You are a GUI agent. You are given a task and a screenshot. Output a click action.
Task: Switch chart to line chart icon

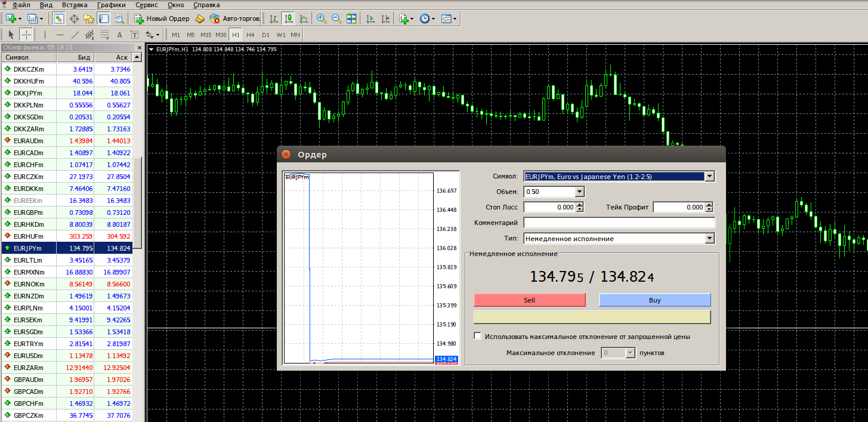303,19
